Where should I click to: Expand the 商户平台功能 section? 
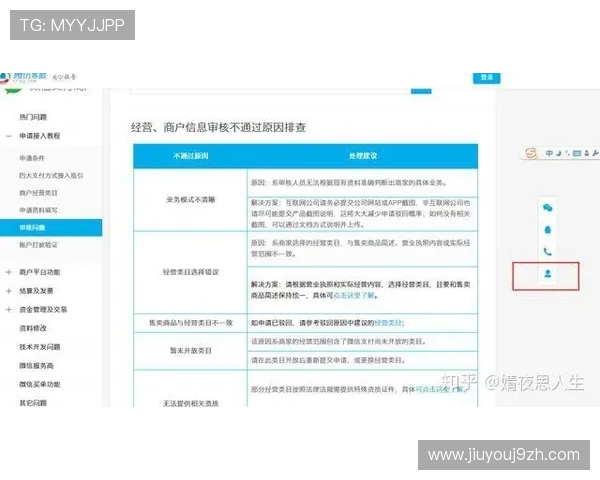coord(9,272)
